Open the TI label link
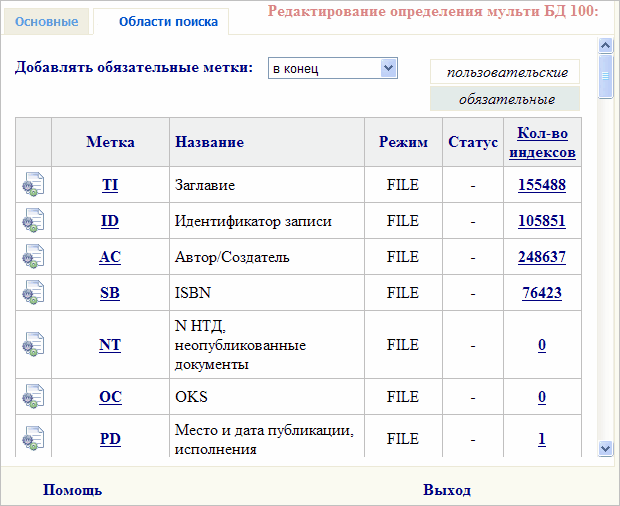 [x=110, y=185]
